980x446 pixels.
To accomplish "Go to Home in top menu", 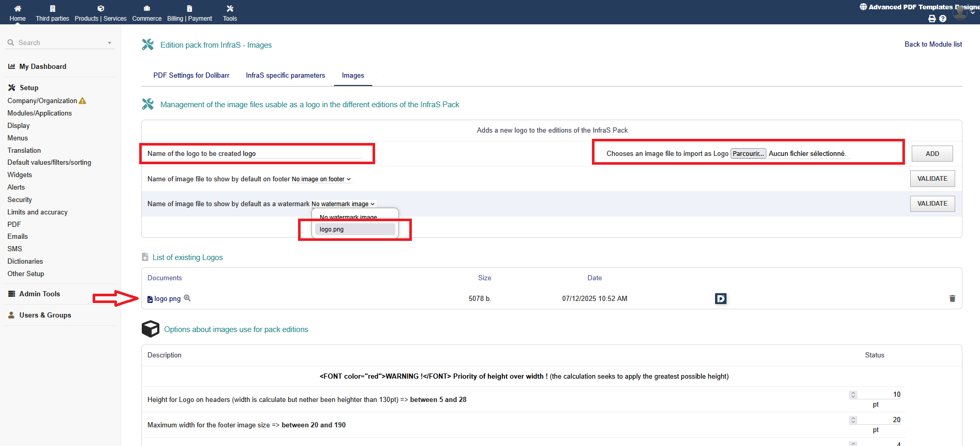I will click(x=18, y=13).
